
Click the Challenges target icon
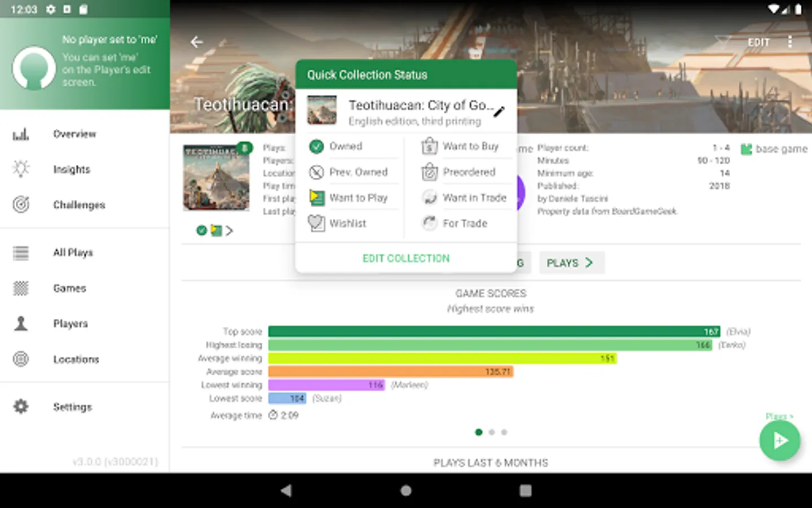(x=21, y=204)
